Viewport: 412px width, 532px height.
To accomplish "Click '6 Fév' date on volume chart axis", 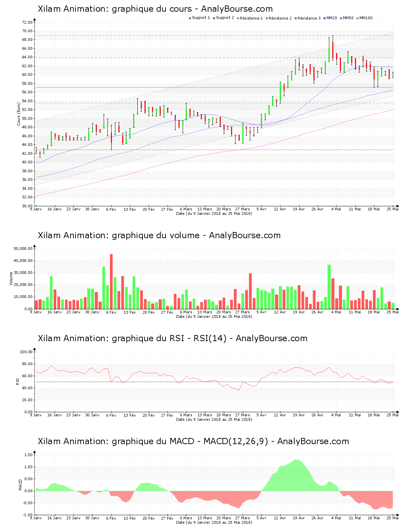I will pos(111,312).
